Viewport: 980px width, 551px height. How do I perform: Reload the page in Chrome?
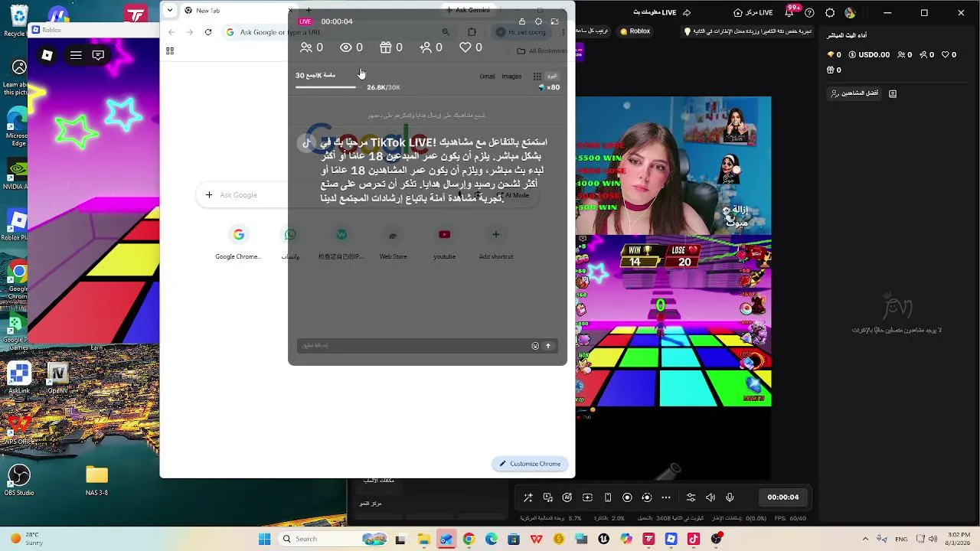tap(208, 32)
